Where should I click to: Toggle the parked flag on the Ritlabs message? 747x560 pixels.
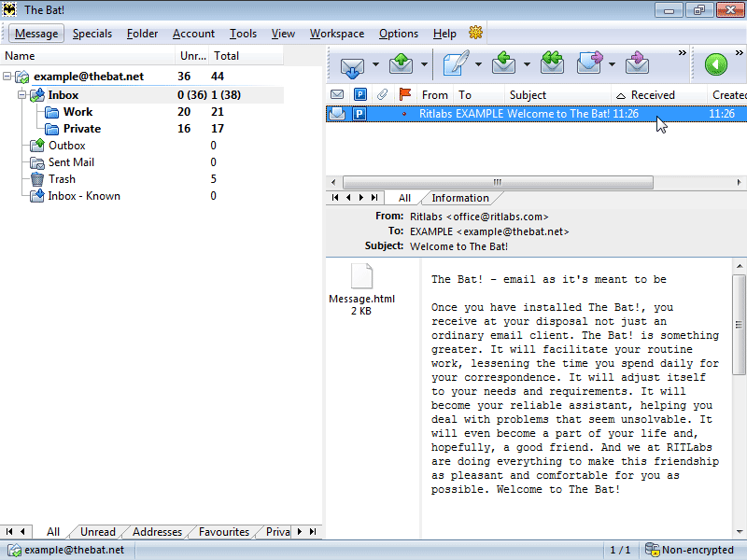click(359, 114)
